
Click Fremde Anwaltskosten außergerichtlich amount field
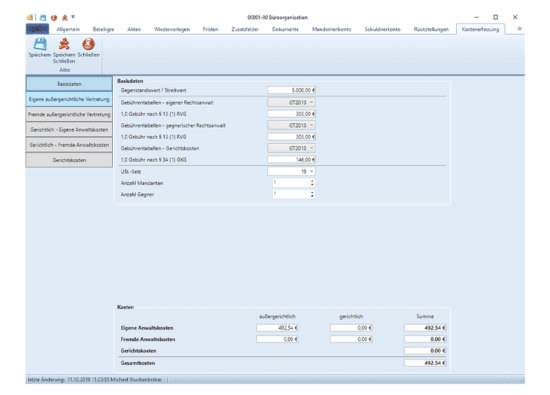pos(277,339)
